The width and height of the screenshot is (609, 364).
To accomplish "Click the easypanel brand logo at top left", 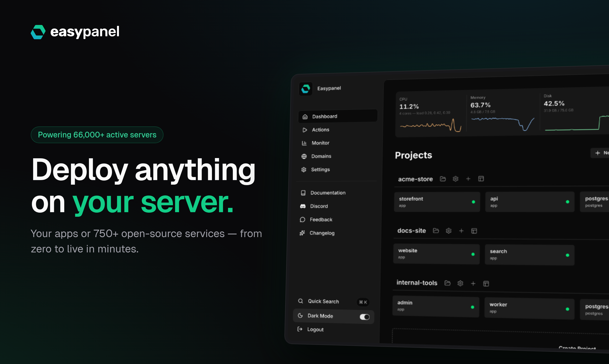I will point(75,32).
